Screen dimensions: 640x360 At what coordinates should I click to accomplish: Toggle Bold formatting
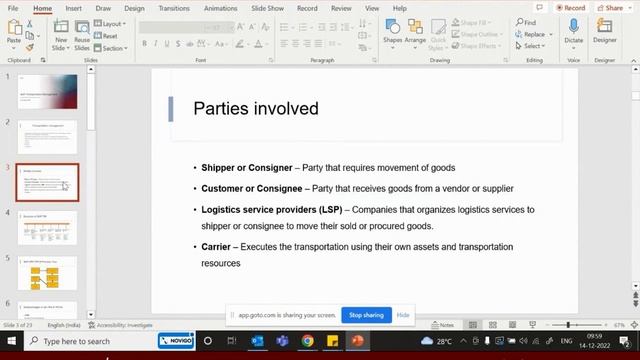(144, 44)
